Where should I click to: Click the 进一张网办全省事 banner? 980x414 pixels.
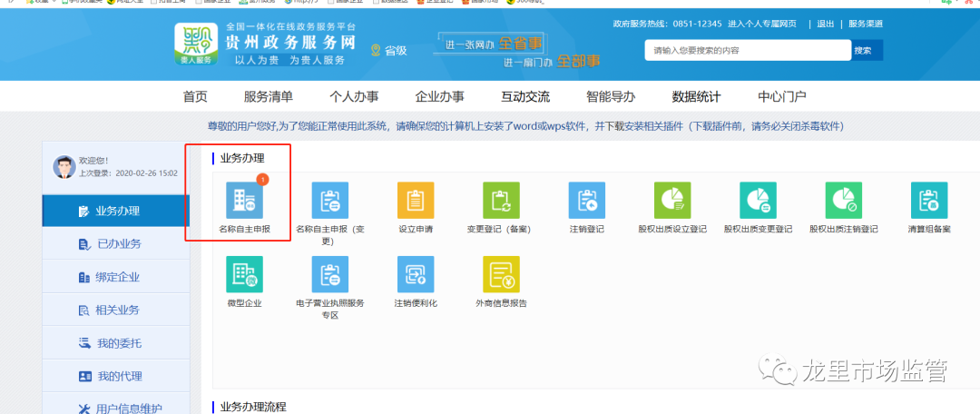491,44
